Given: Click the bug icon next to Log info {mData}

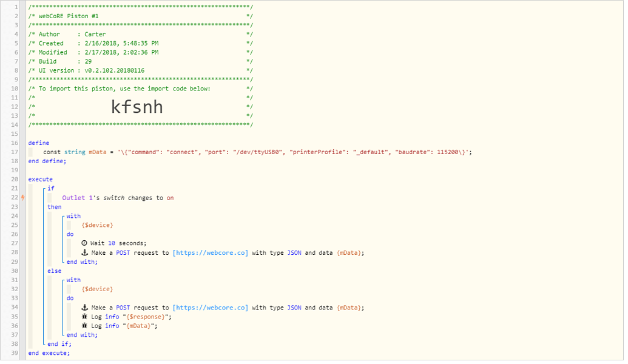Looking at the screenshot, I should pyautogui.click(x=85, y=325).
